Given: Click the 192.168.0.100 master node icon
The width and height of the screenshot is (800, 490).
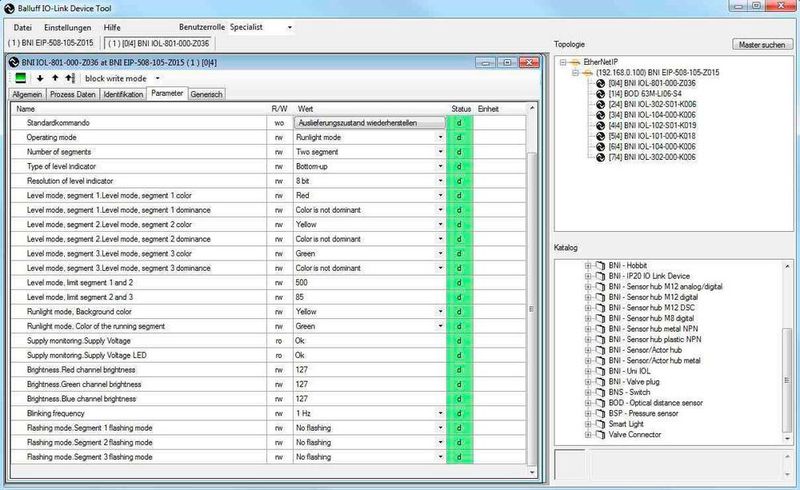Looking at the screenshot, I should click(588, 73).
